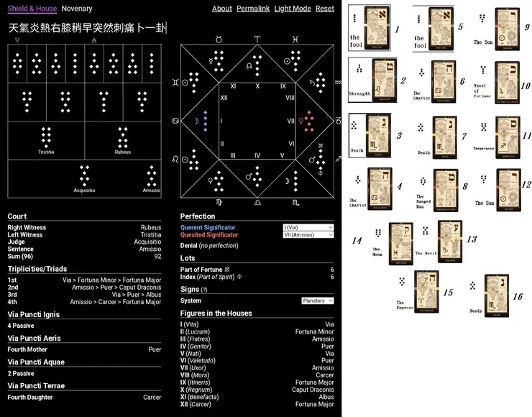Open the Signs System Planetary dropdown

318,301
